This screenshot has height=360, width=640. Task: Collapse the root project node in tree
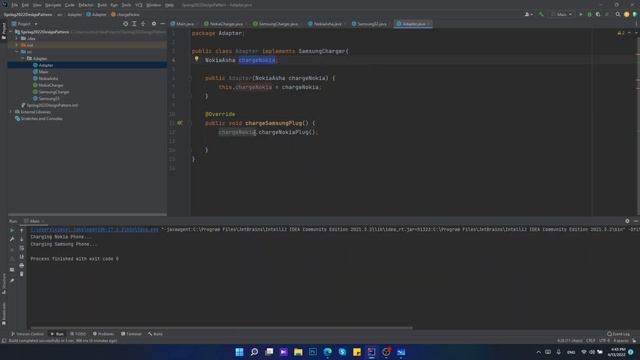click(x=11, y=31)
